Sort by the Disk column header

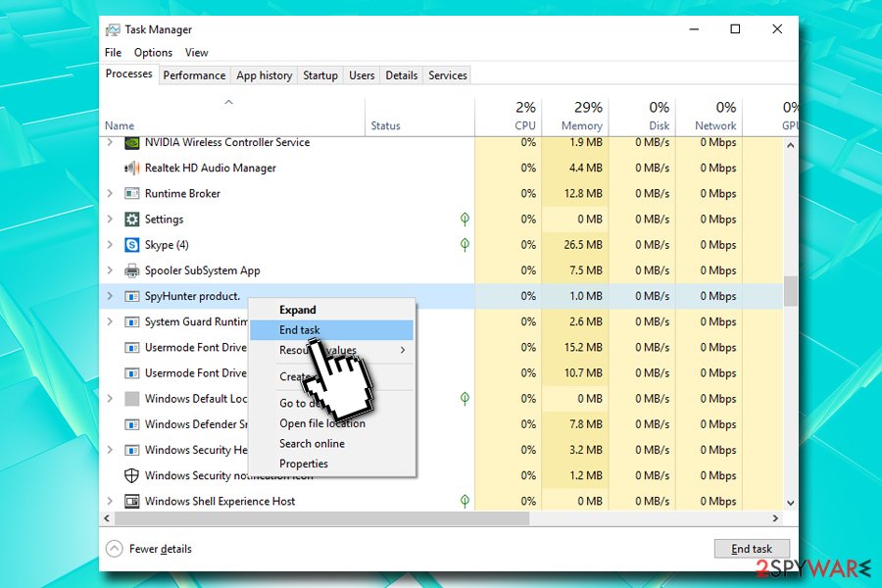tap(642, 117)
